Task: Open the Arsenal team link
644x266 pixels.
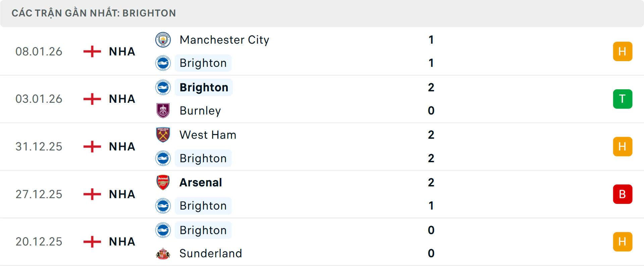Action: tap(201, 182)
